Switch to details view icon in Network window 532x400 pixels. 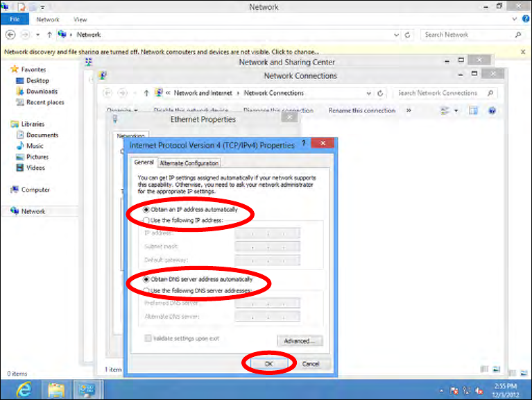point(513,373)
